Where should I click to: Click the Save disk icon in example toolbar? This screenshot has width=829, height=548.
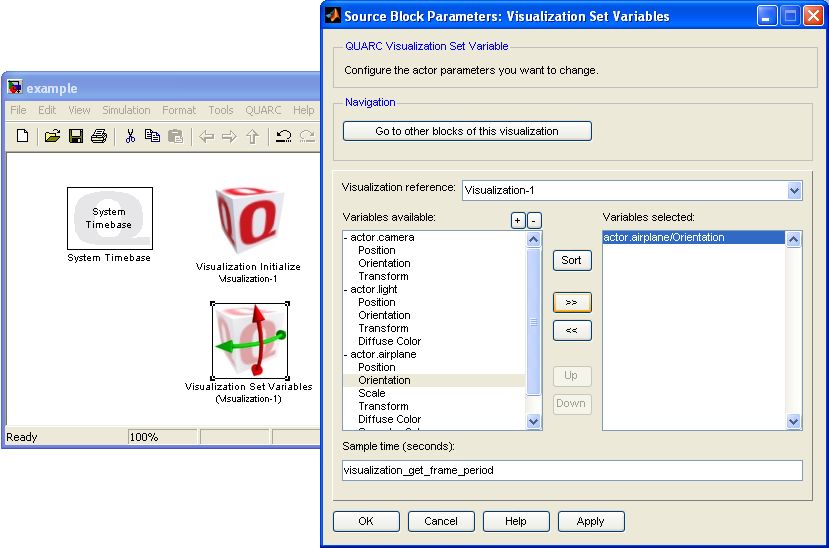tap(76, 136)
